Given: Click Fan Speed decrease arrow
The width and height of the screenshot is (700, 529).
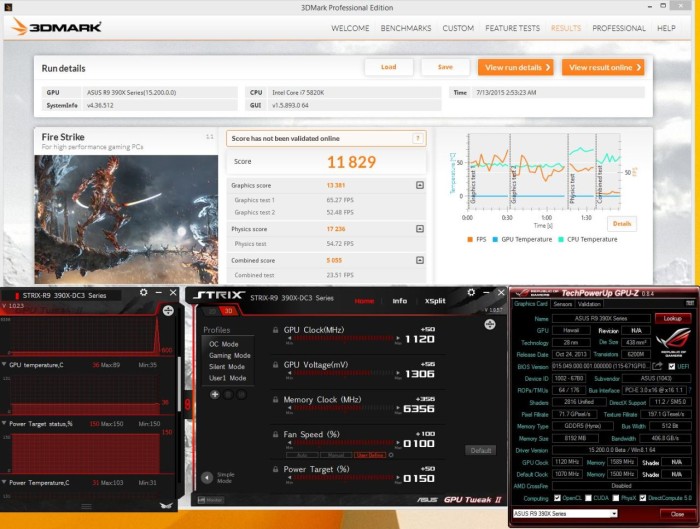Looking at the screenshot, I should 289,443.
